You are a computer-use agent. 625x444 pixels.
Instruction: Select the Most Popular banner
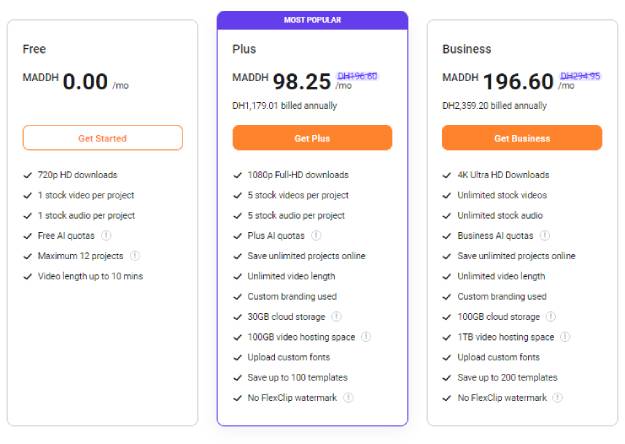click(x=312, y=20)
